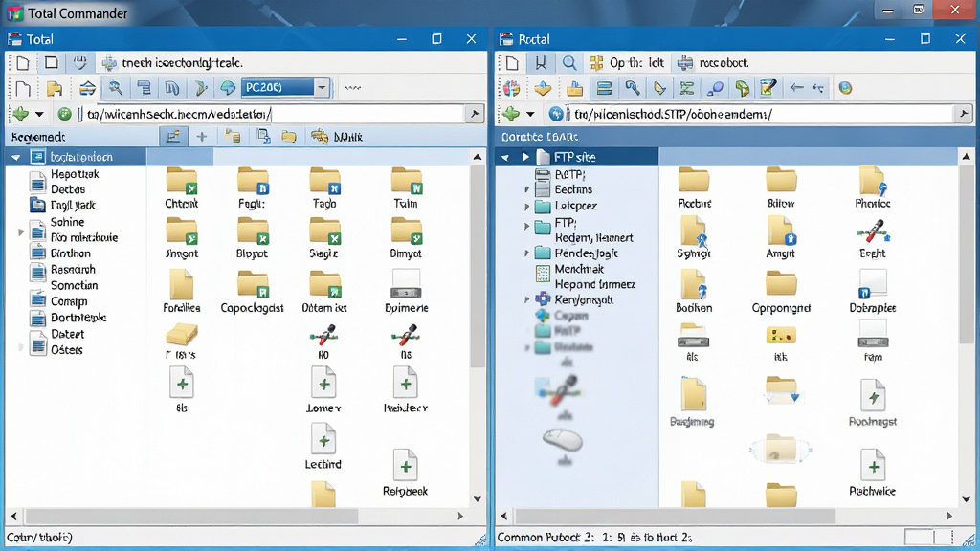
Task: Click the 'MMik' button in left panel header
Action: pos(337,137)
